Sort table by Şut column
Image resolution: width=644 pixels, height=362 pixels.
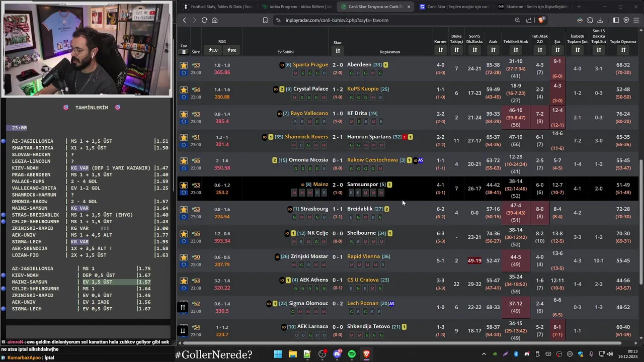pos(557,50)
